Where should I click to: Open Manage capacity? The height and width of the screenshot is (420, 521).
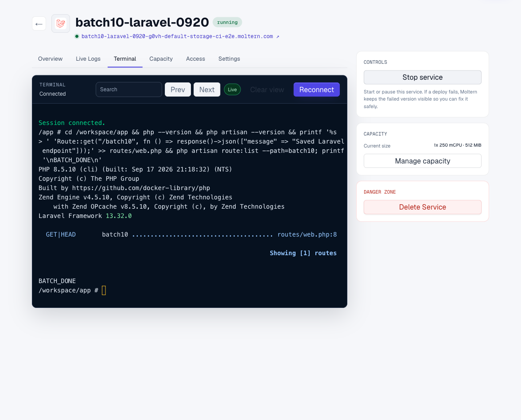tap(422, 161)
